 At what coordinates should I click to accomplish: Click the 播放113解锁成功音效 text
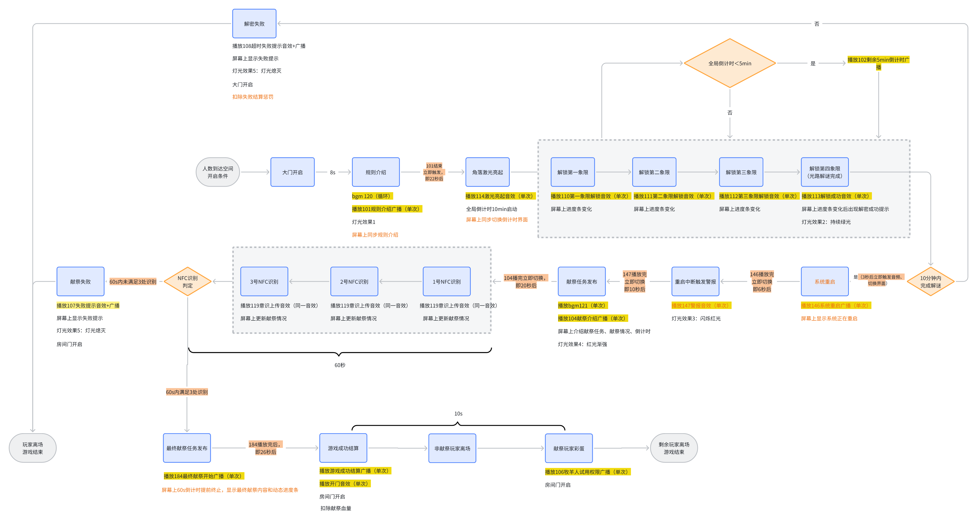(x=836, y=196)
